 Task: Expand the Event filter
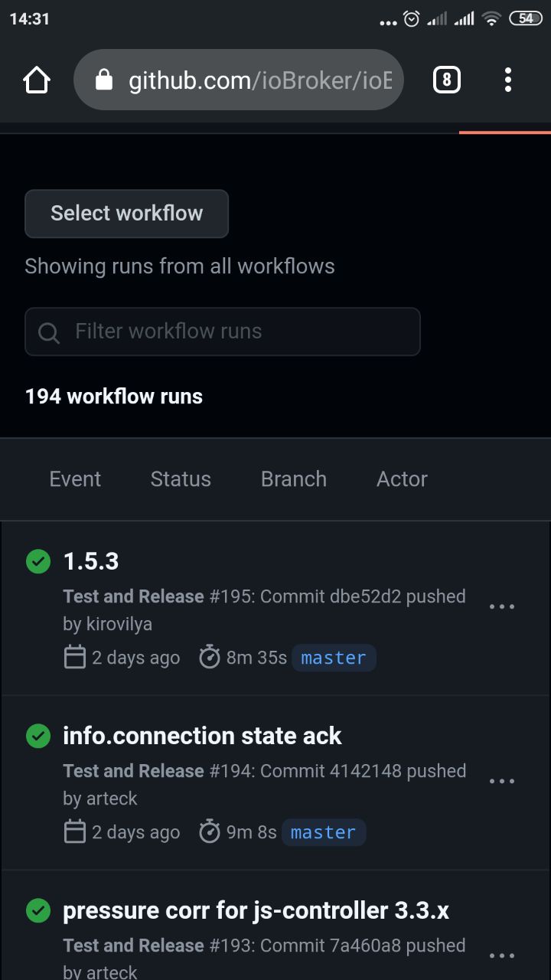pyautogui.click(x=75, y=479)
